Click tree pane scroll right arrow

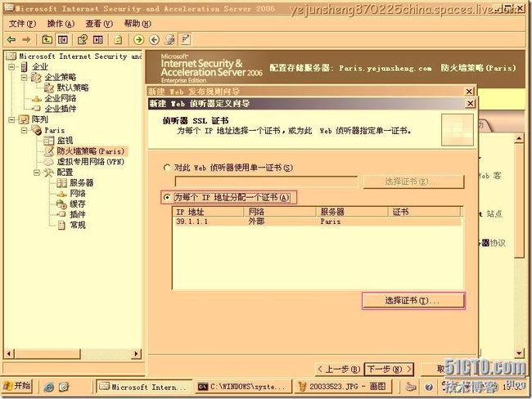(136, 354)
